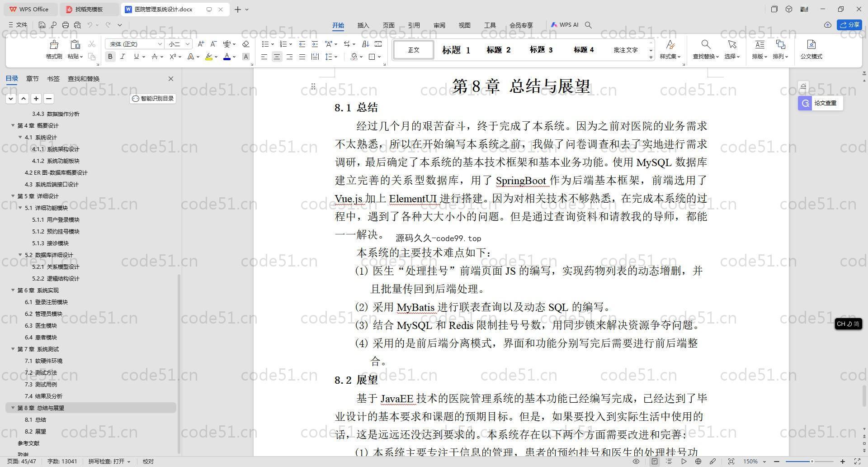
Task: Click the Select (选择) cursor icon
Action: pyautogui.click(x=732, y=44)
